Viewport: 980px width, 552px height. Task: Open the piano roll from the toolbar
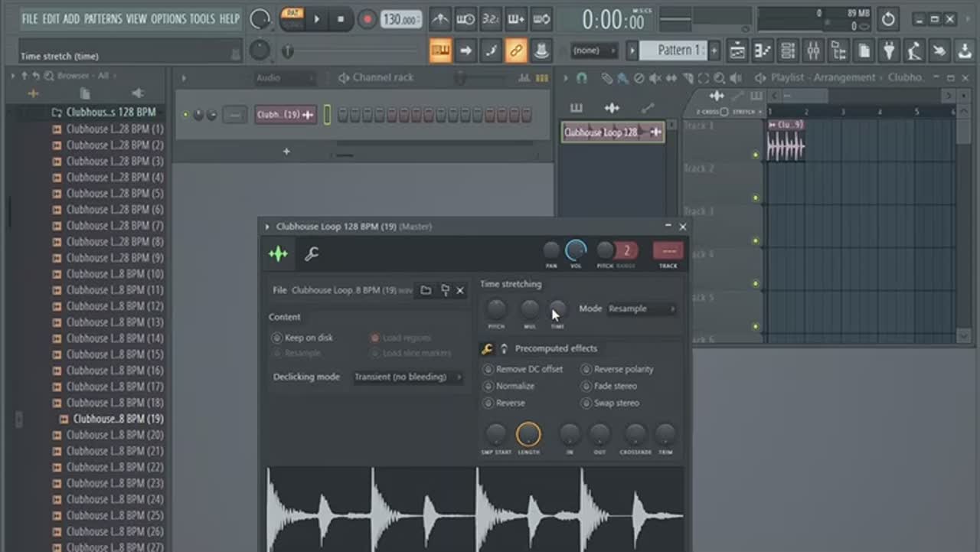tap(763, 51)
